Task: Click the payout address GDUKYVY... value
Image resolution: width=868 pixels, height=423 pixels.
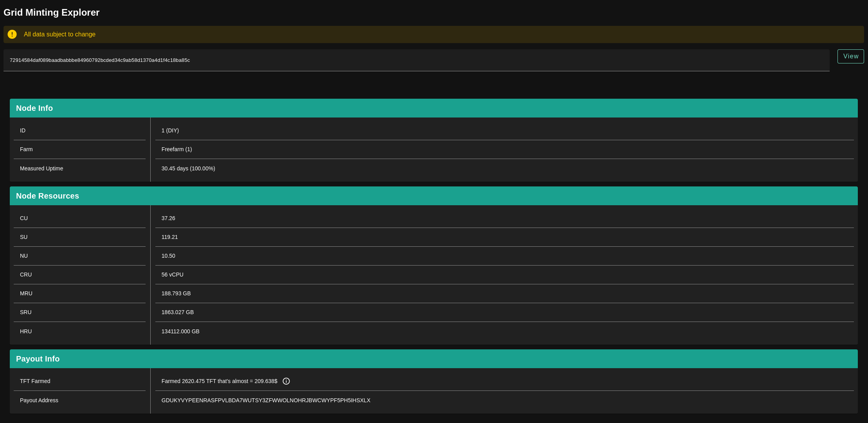Action: 266,400
